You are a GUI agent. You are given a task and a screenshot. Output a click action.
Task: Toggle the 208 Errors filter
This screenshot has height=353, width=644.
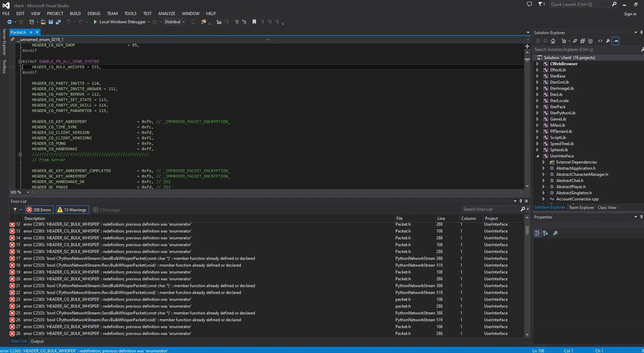coord(39,210)
